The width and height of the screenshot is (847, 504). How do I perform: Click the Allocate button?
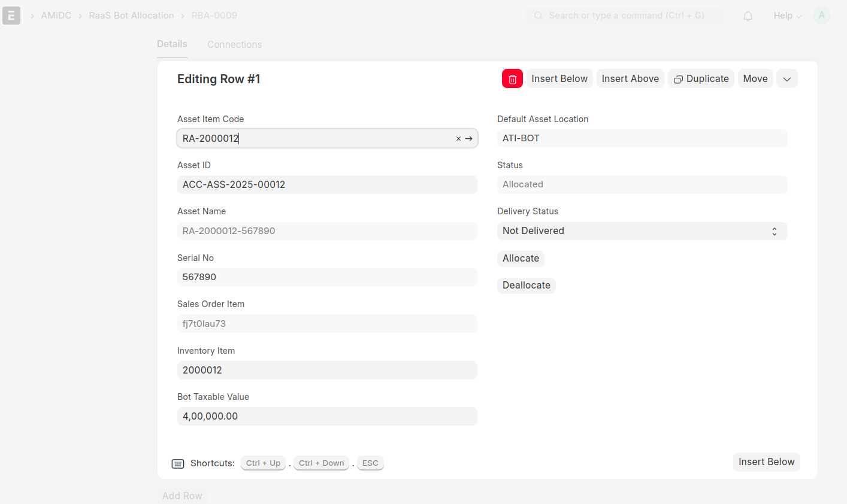(x=521, y=259)
